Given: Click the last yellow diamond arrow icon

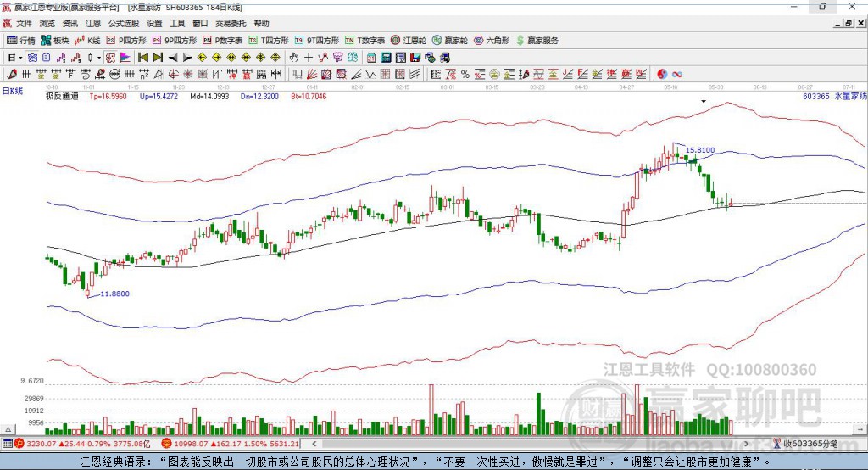Looking at the screenshot, I should coord(275,57).
